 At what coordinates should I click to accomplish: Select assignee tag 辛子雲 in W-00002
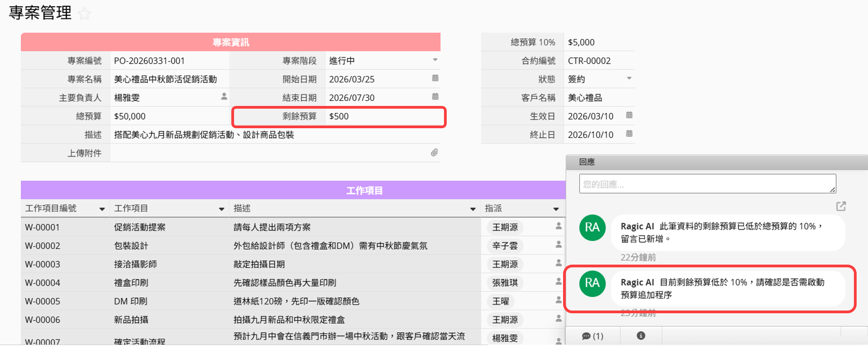505,246
